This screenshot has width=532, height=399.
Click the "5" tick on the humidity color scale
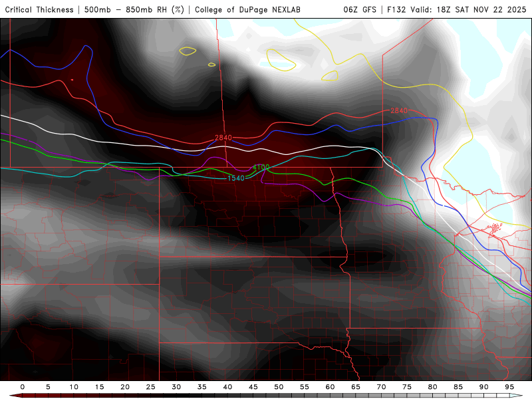48,387
